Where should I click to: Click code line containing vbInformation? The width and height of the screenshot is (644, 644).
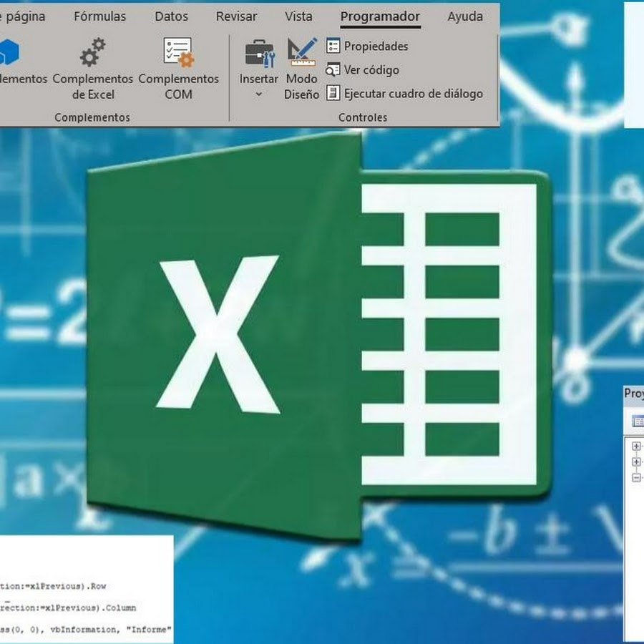point(87,630)
